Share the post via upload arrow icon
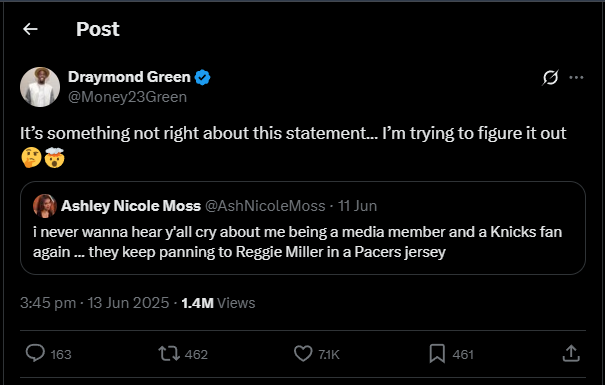The image size is (605, 385). click(571, 353)
